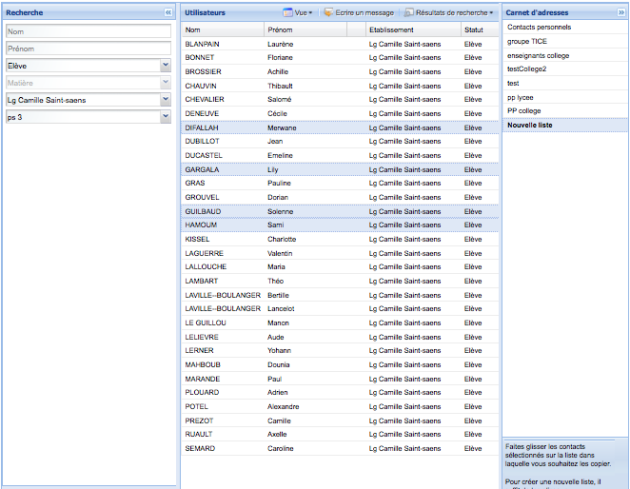Screen dimensions: 630x489
Task: Select the BROSSIER Achille row
Action: tap(340, 72)
